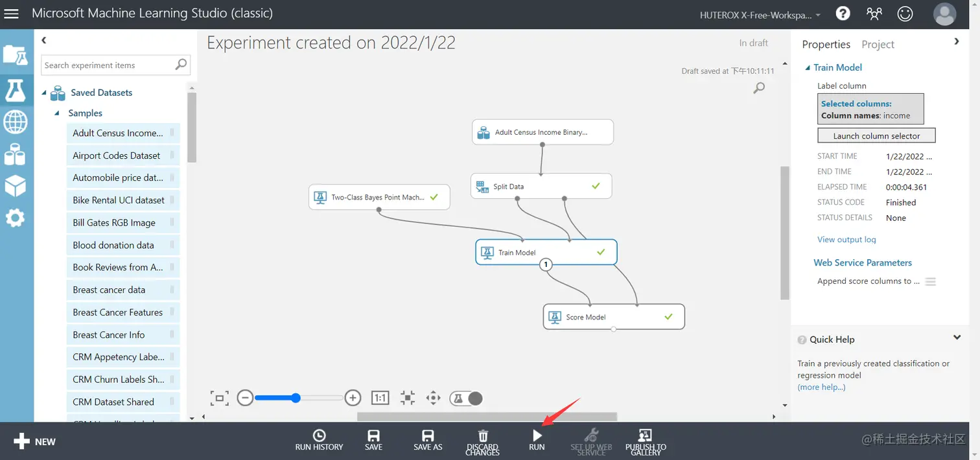Select the Train Model module
The image size is (980, 460).
pos(546,252)
